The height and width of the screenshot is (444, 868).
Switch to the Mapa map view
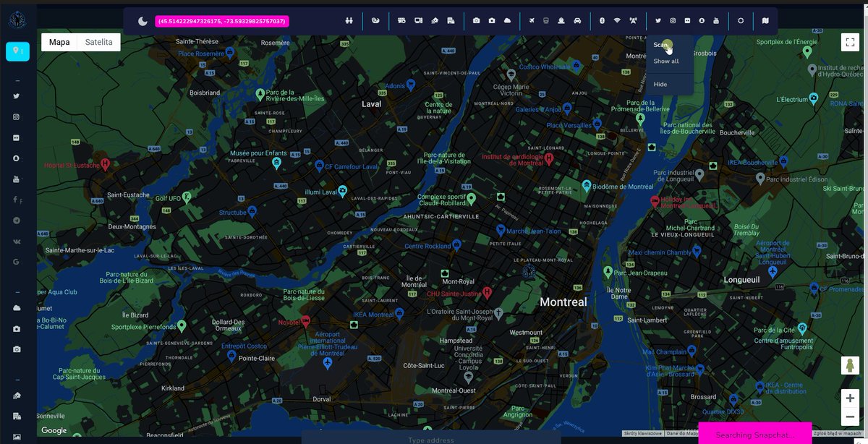click(x=59, y=42)
